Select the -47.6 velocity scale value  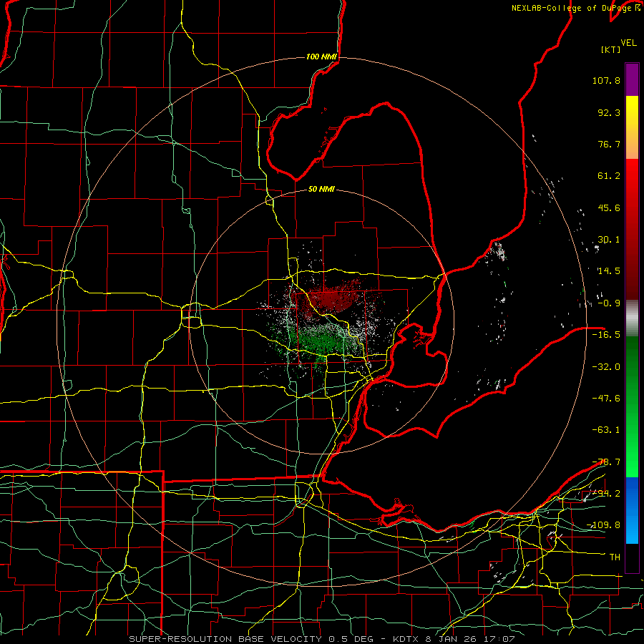[x=606, y=398]
